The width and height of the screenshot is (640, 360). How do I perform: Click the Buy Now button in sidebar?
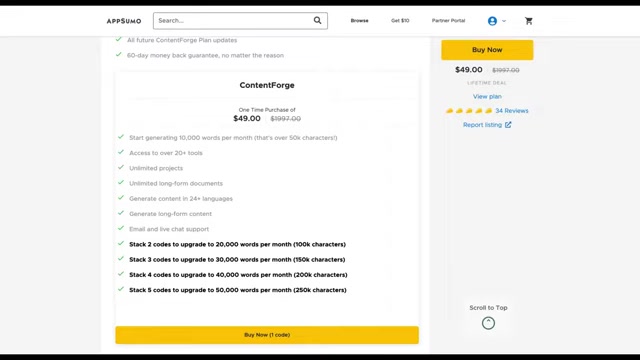[487, 50]
